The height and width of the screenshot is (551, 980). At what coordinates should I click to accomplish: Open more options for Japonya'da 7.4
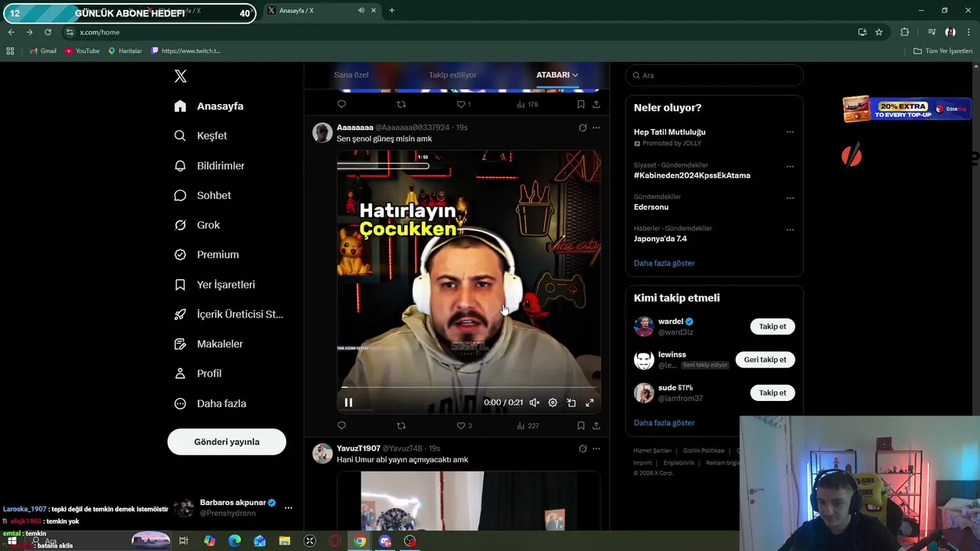pyautogui.click(x=790, y=230)
